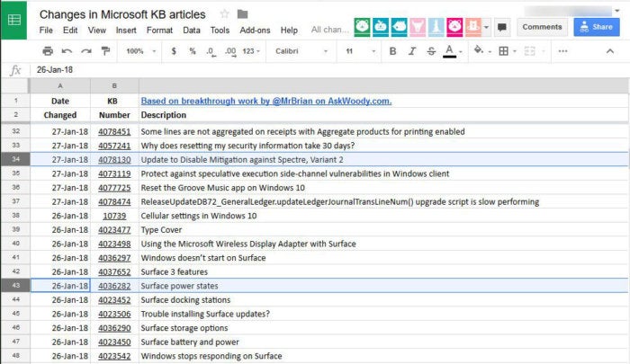Toggle strikethrough formatting

coord(431,51)
